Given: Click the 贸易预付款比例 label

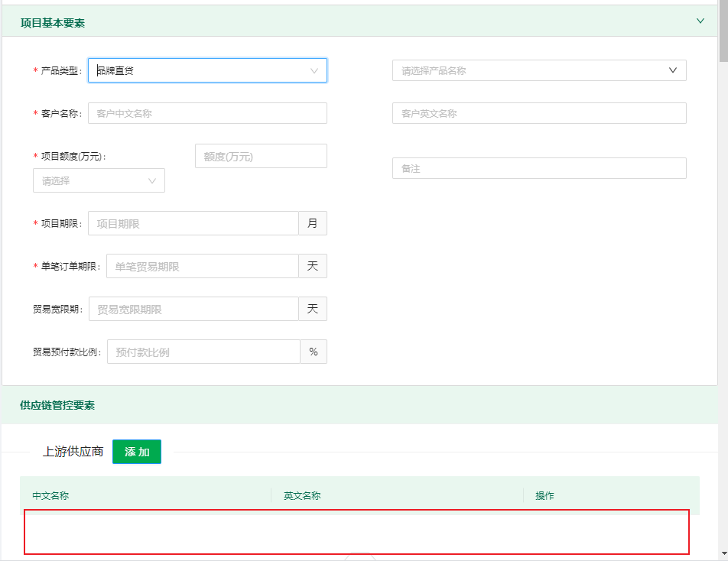Looking at the screenshot, I should pos(67,352).
